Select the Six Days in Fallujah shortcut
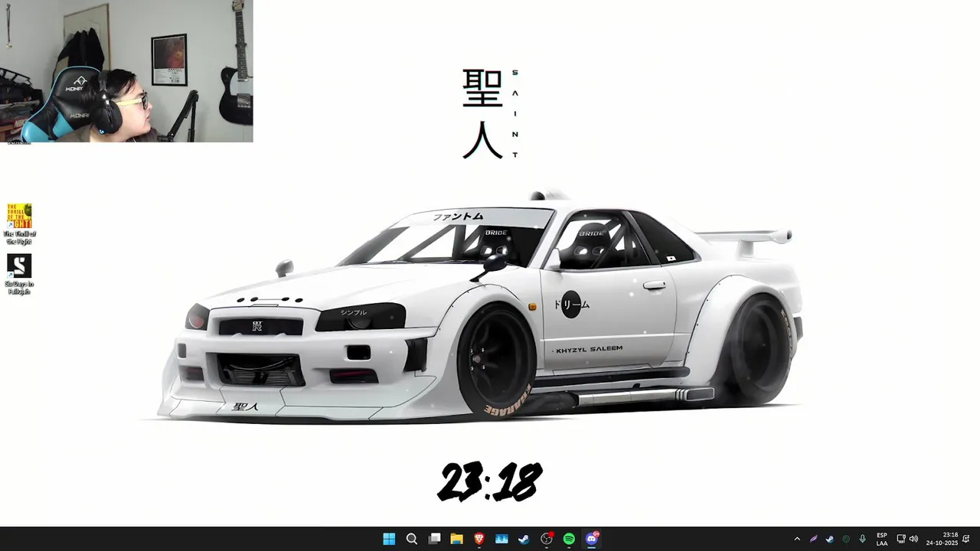This screenshot has width=980, height=551. pyautogui.click(x=19, y=274)
